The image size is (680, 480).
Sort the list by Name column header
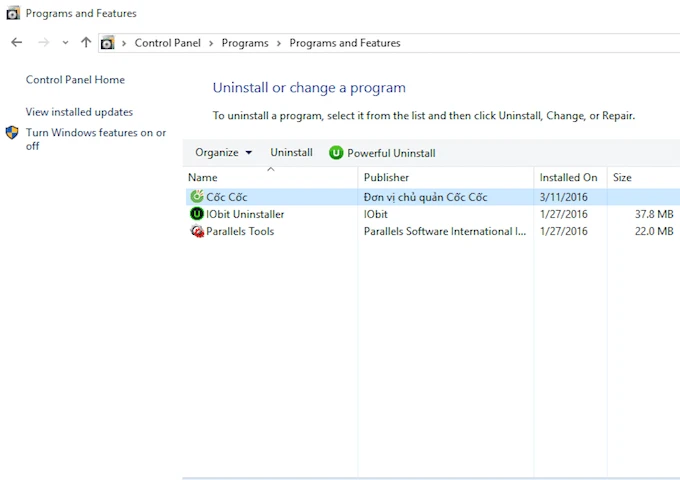point(203,178)
